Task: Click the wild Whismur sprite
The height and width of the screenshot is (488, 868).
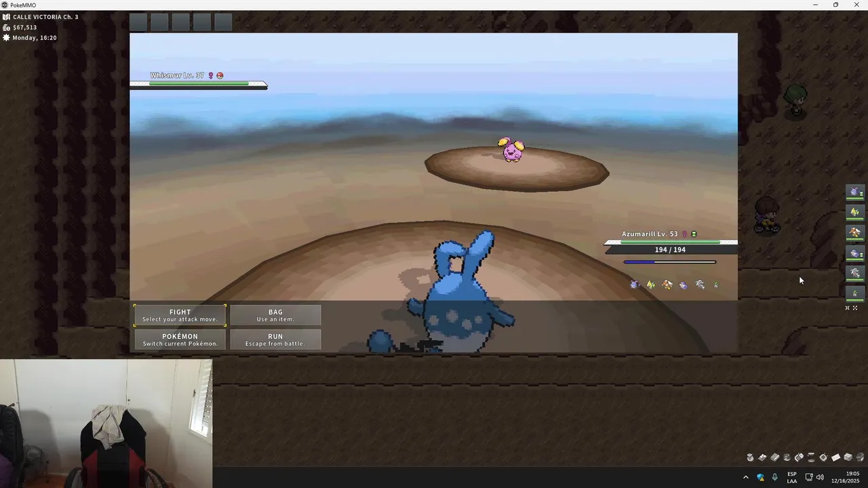Action: (513, 149)
